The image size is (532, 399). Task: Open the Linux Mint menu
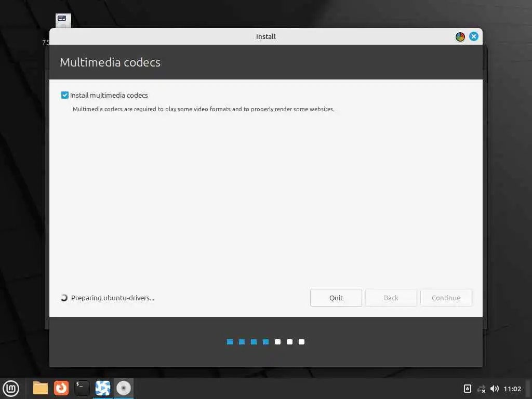tap(11, 388)
